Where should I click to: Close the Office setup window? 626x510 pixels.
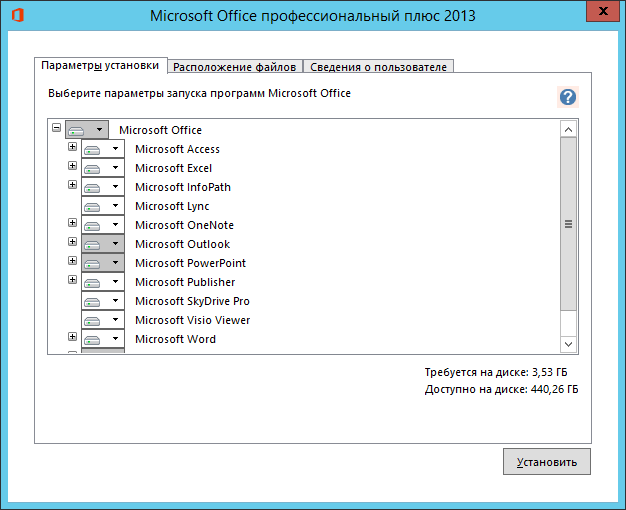coord(603,11)
